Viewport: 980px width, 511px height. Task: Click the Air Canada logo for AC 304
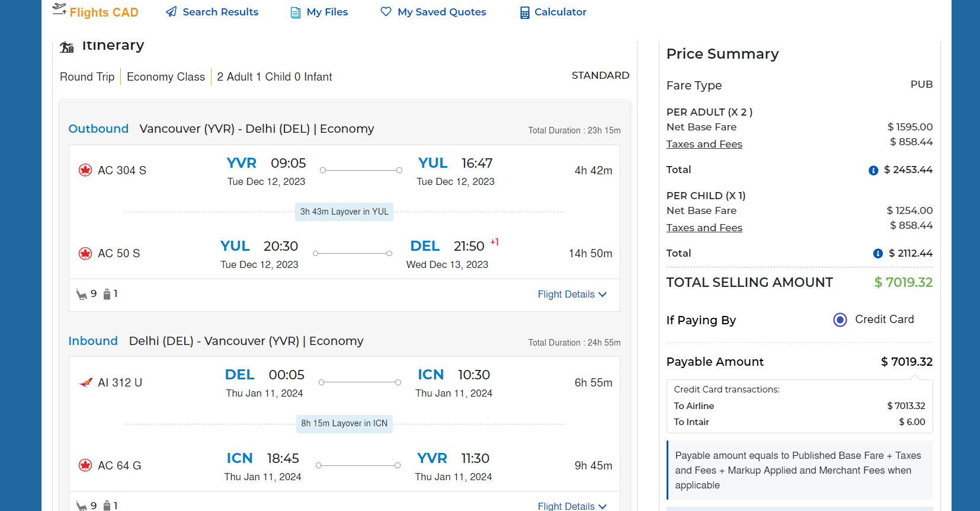point(85,170)
